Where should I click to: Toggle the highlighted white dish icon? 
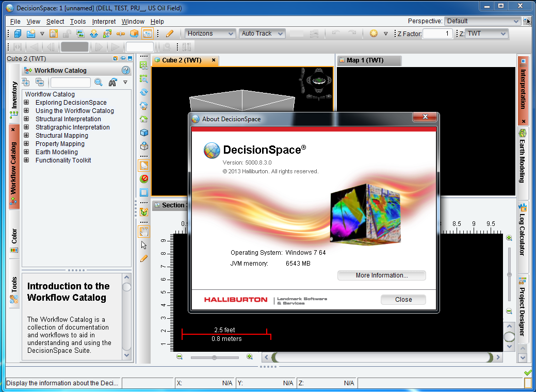point(144,166)
